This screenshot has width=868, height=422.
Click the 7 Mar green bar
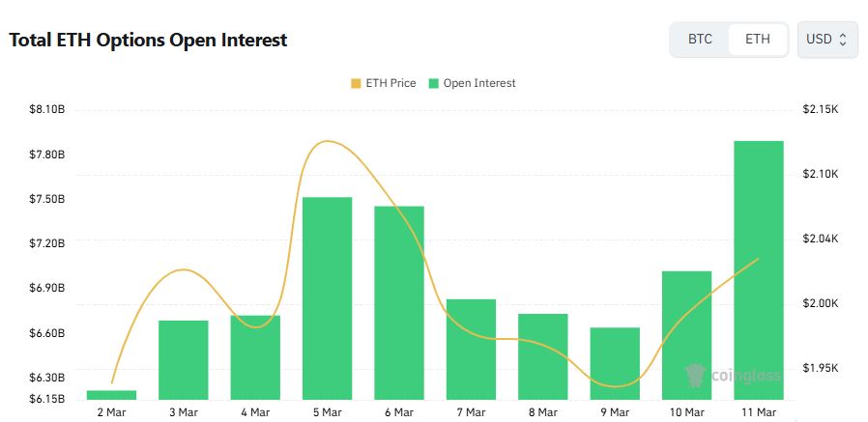coord(471,349)
